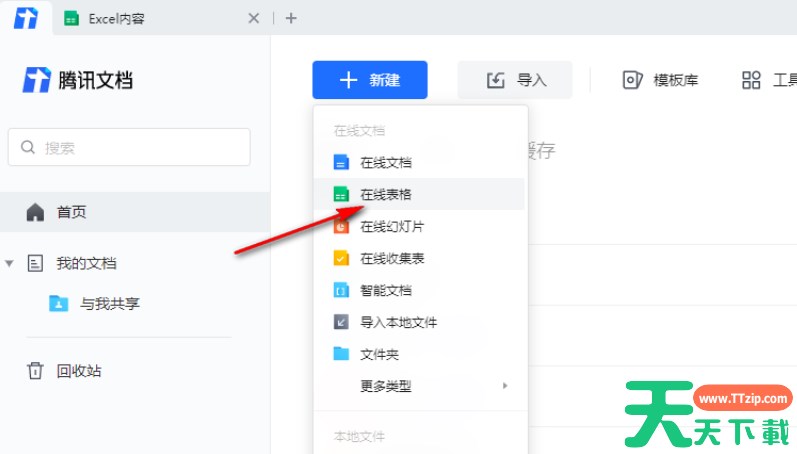
Task: Close the Excel内容 tab
Action: point(254,18)
